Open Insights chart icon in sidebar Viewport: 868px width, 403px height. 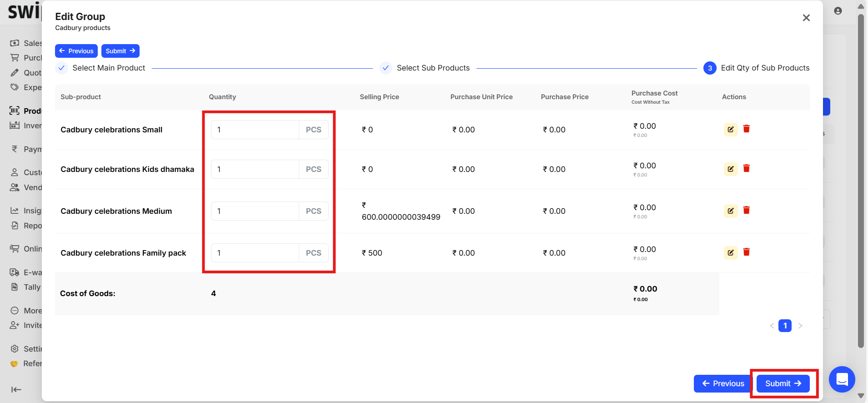click(x=15, y=211)
